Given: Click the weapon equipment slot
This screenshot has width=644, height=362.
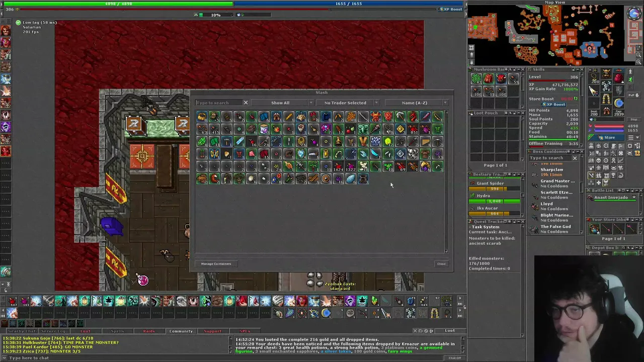Looking at the screenshot, I should 595,91.
